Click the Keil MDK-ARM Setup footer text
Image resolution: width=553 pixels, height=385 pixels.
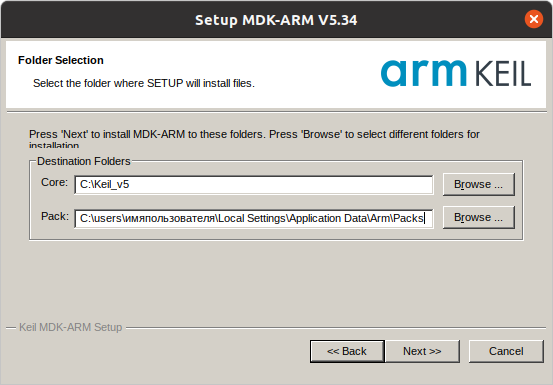pos(71,327)
